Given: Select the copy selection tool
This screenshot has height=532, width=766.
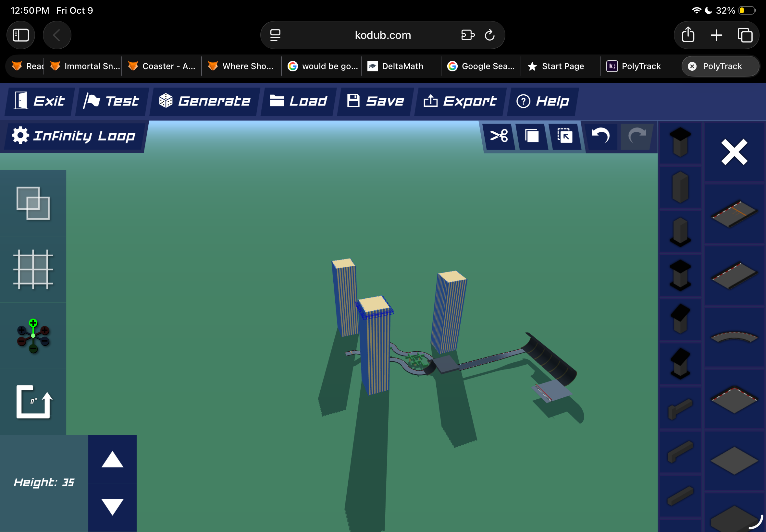Looking at the screenshot, I should coord(532,136).
